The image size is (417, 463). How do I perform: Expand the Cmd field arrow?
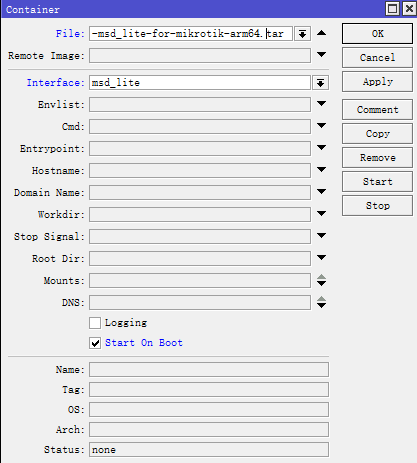321,126
